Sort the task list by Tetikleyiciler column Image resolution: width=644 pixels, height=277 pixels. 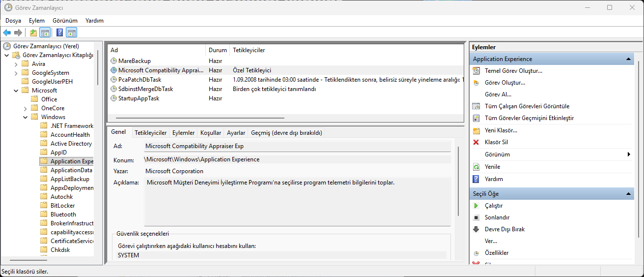pos(346,50)
